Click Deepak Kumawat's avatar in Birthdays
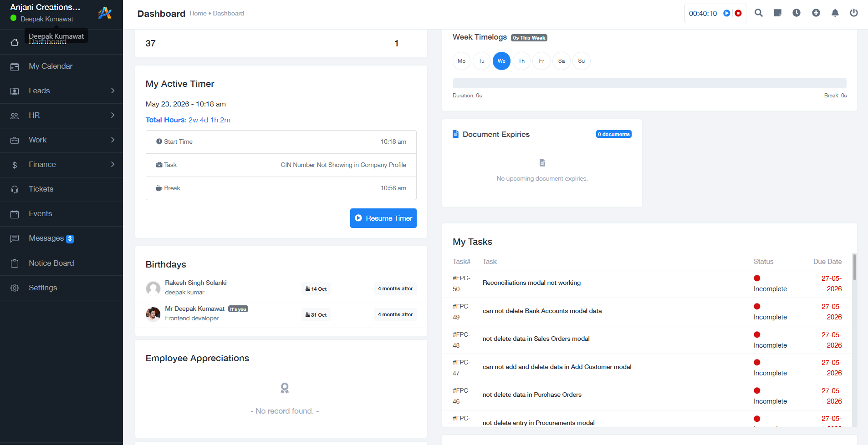The height and width of the screenshot is (445, 868). pyautogui.click(x=153, y=314)
